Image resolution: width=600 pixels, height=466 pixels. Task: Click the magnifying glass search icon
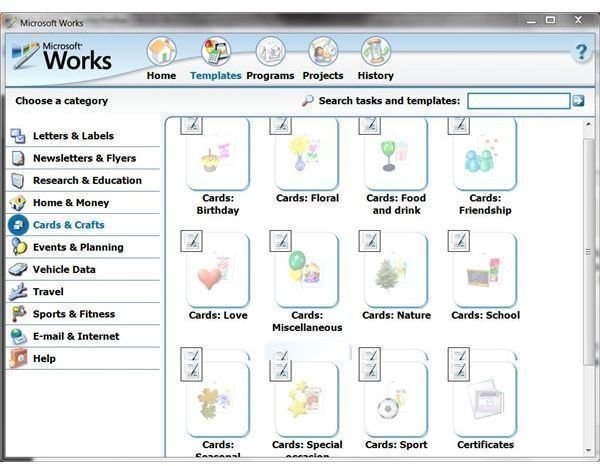click(x=307, y=101)
